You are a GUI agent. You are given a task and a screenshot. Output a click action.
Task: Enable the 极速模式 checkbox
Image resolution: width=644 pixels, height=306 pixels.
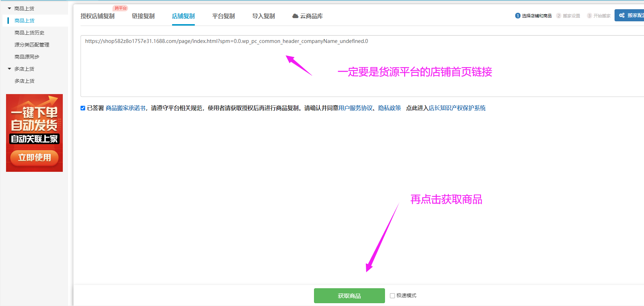tap(392, 296)
